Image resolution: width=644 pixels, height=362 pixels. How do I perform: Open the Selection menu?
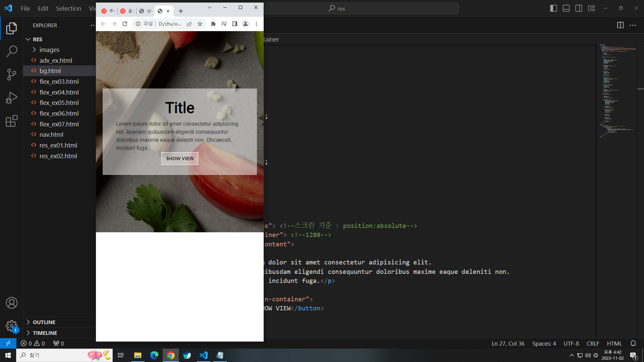68,8
